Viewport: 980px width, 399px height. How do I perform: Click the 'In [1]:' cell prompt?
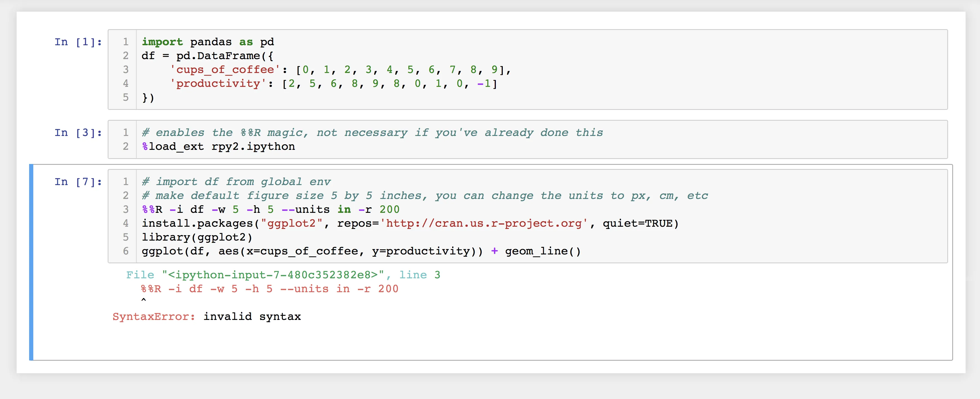(x=78, y=42)
